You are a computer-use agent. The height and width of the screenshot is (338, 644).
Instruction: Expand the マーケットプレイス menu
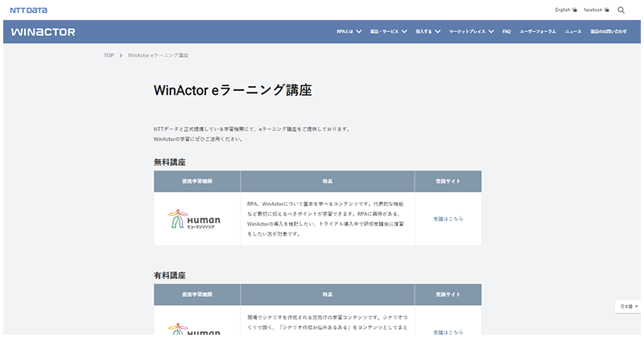pos(471,31)
